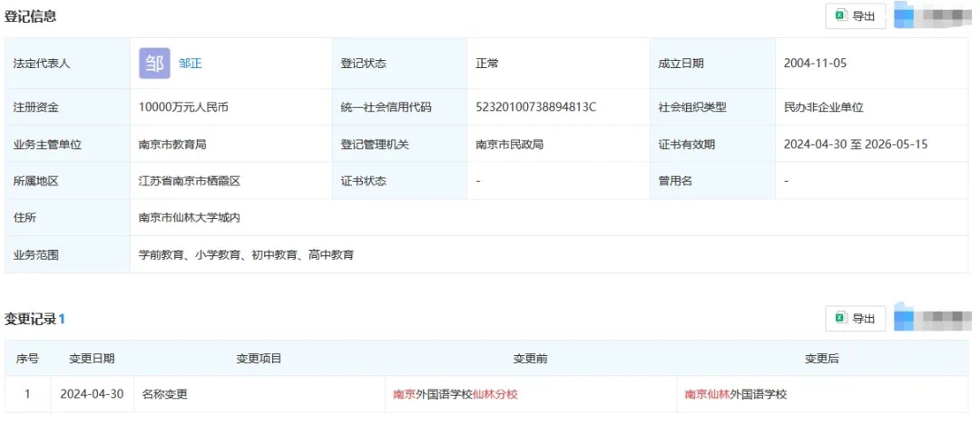The height and width of the screenshot is (446, 980).
Task: Click the 证书状态 label
Action: (363, 182)
